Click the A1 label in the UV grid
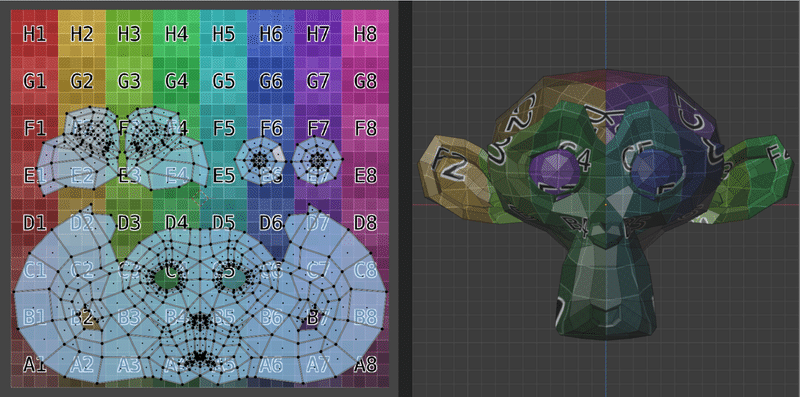 [x=35, y=365]
